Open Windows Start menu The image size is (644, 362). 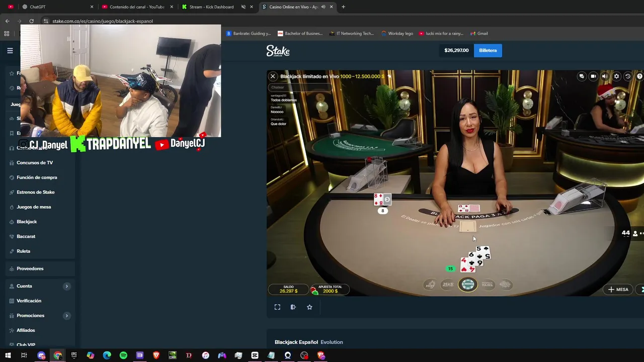[8, 355]
